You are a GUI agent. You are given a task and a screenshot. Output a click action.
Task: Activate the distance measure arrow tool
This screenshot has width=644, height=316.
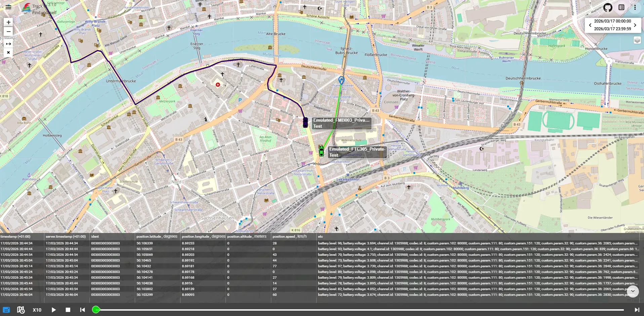[8, 44]
